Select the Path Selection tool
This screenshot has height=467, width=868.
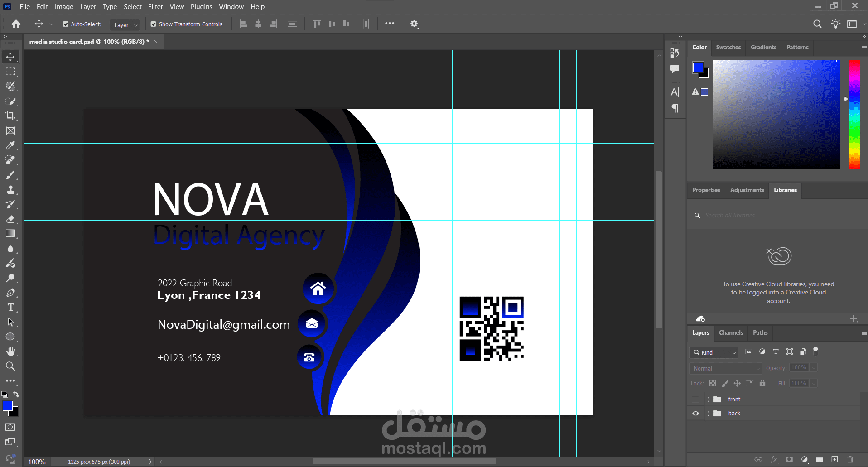(x=10, y=323)
